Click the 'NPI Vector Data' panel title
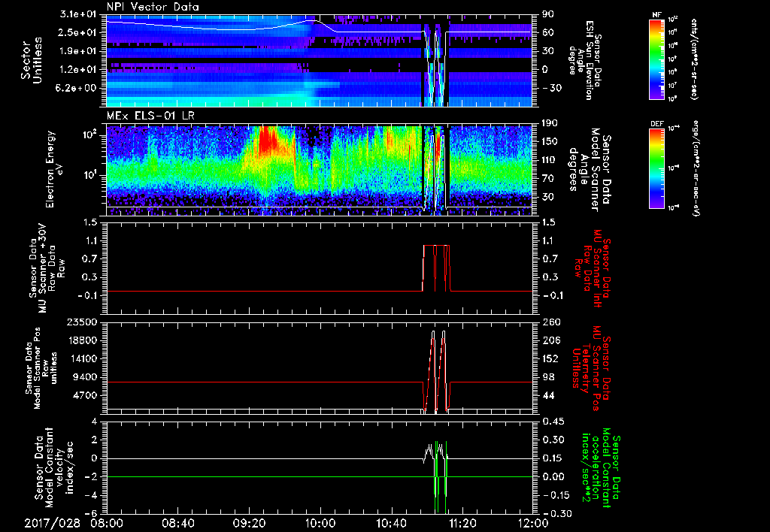 [153, 7]
